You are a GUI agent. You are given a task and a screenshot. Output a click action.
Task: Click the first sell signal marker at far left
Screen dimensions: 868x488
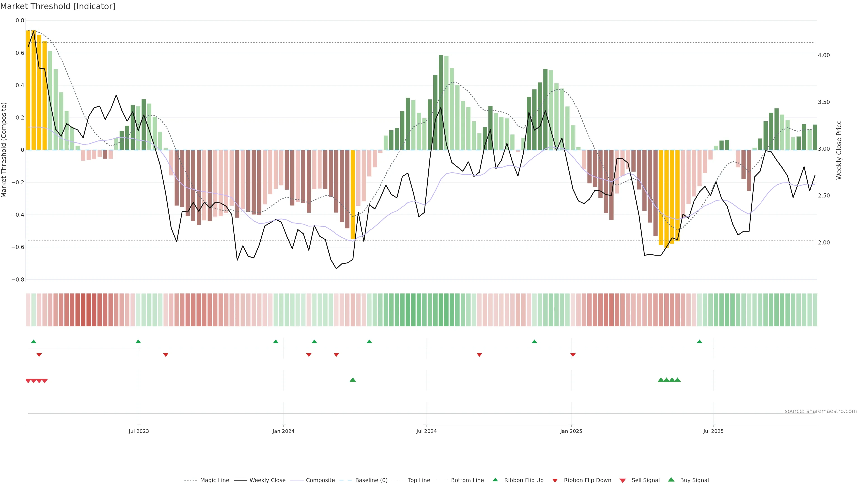(x=28, y=381)
